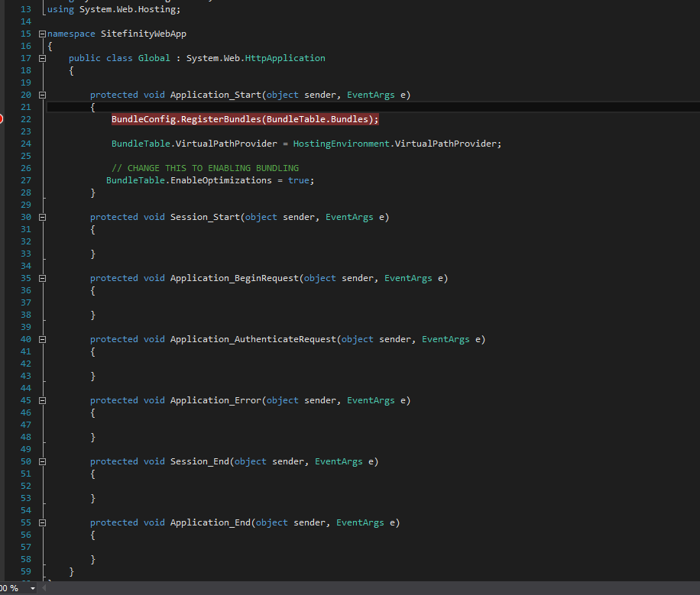The height and width of the screenshot is (595, 700).
Task: Collapse the Application_Error method body
Action: 42,399
